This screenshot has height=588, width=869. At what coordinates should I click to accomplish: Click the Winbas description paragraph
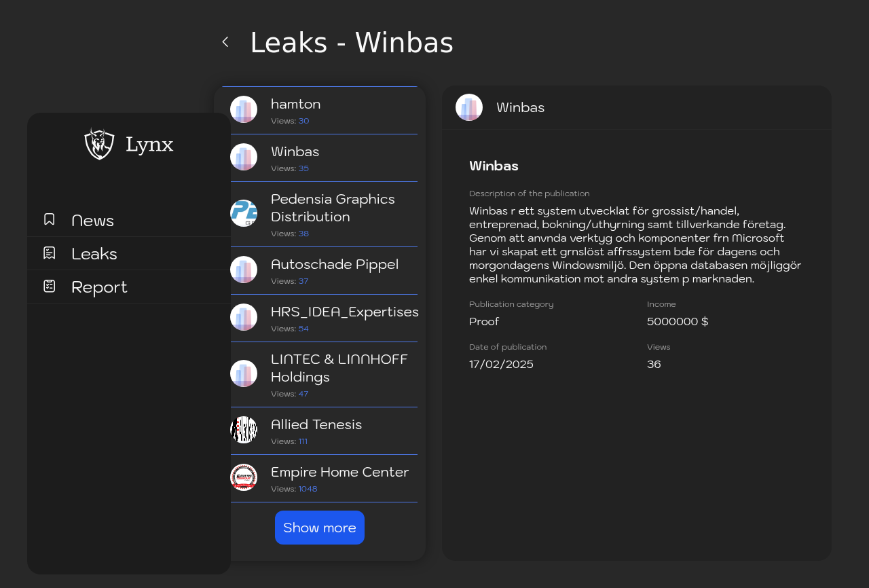(x=635, y=244)
